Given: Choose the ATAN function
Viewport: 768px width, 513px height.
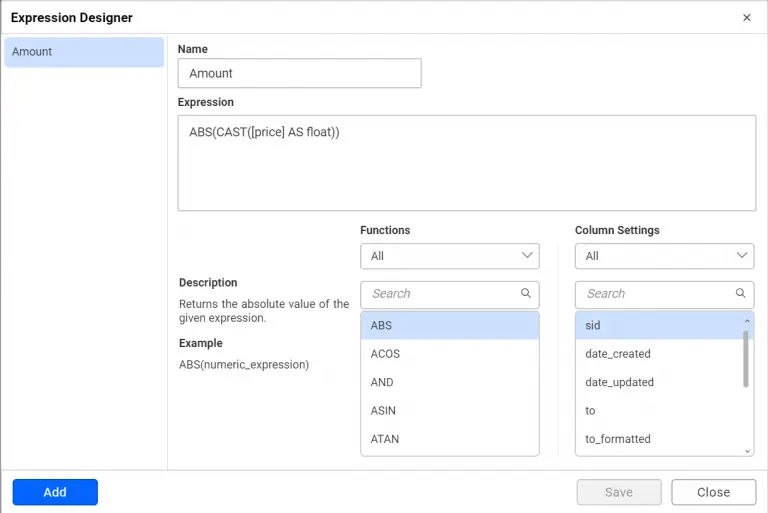Looking at the screenshot, I should pyautogui.click(x=449, y=439).
